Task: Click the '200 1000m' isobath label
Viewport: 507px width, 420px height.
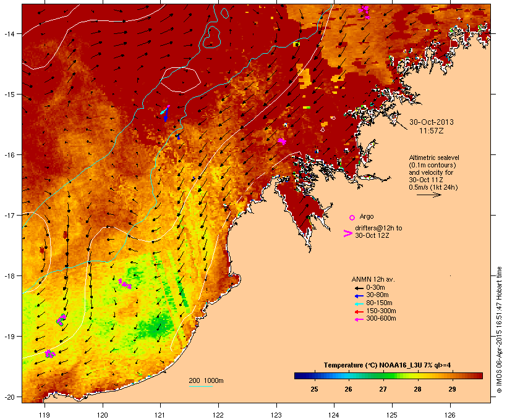Action: point(206,380)
